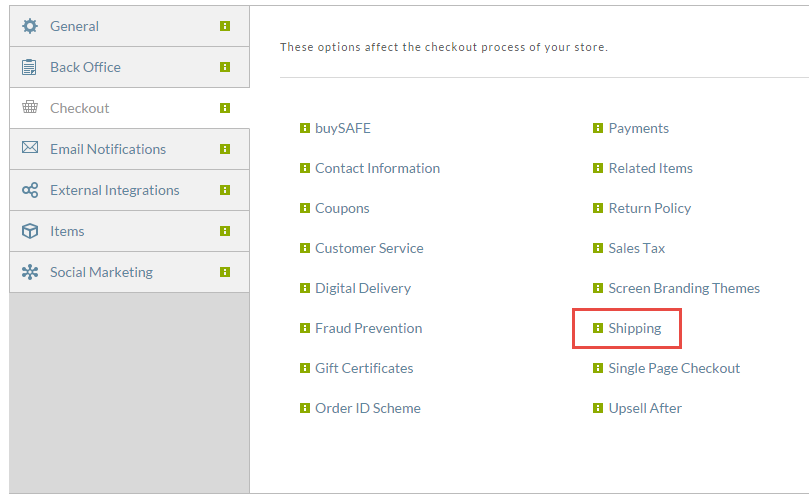Screen dimensions: 809x498
Task: Open the Payments settings link
Action: click(638, 128)
